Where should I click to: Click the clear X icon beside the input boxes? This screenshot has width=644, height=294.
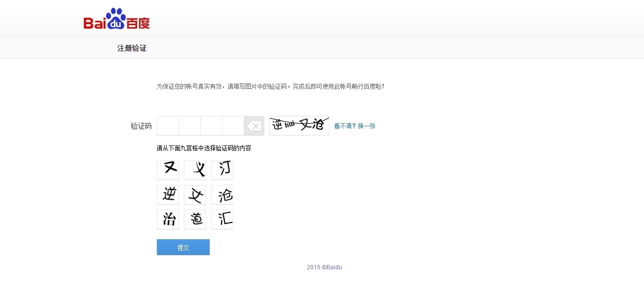point(254,126)
